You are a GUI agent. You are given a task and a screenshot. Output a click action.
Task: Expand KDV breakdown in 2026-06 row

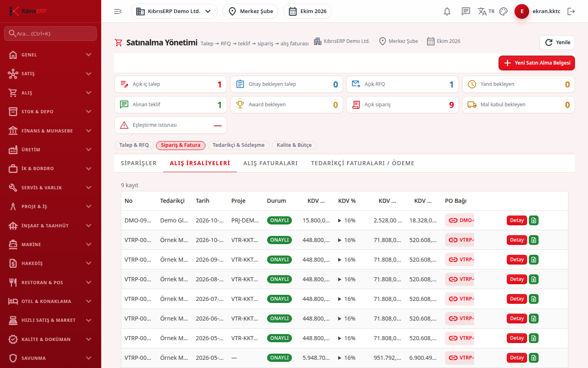340,319
